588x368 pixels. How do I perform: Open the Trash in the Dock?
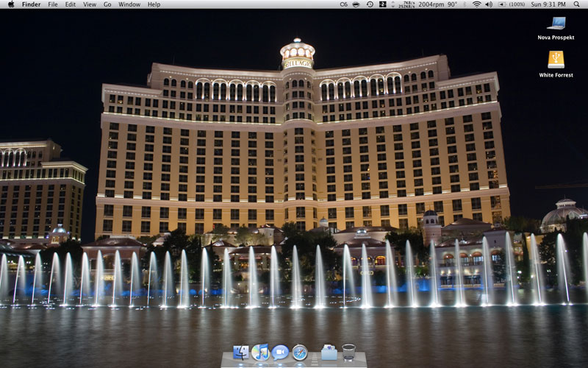[x=348, y=353]
